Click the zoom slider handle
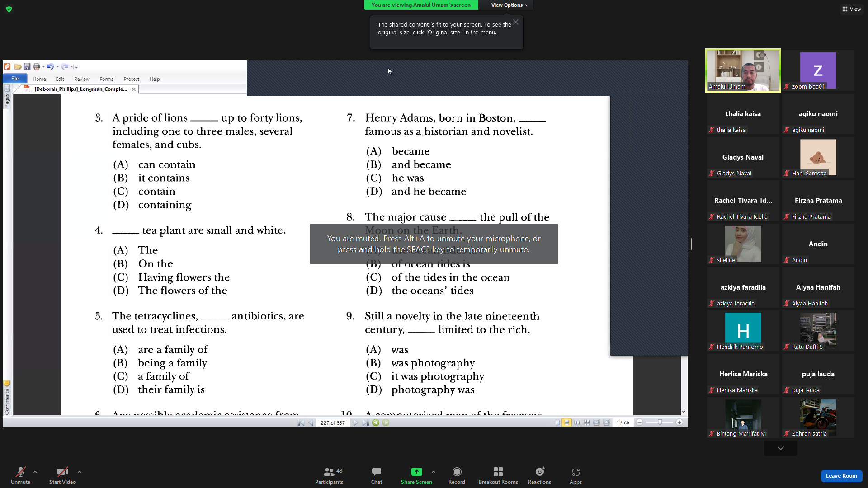This screenshot has height=488, width=868. coord(660,422)
